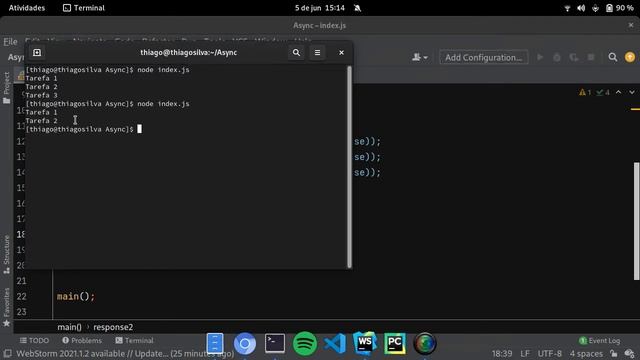Image resolution: width=640 pixels, height=360 pixels.
Task: Change indentation 4 spaces in status bar
Action: coord(586,353)
